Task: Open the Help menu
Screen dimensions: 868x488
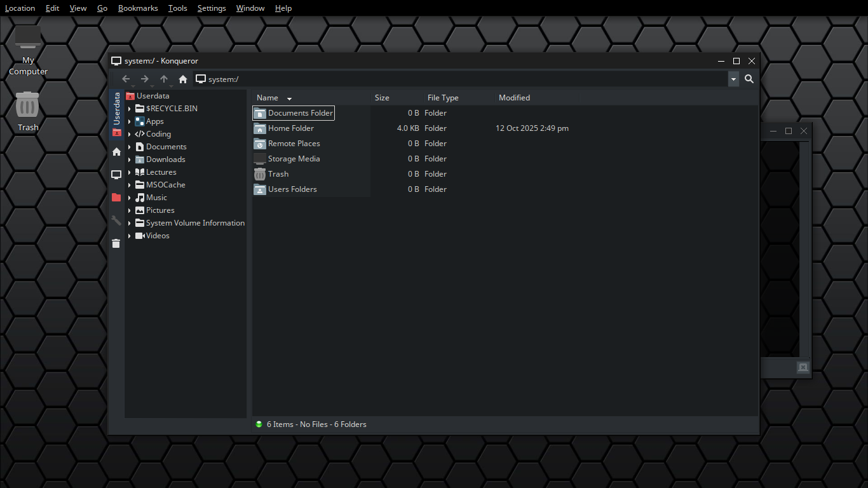Action: click(283, 8)
